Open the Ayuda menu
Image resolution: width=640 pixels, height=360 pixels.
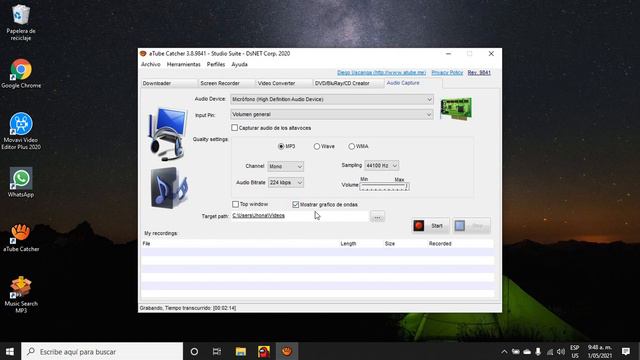(x=240, y=64)
